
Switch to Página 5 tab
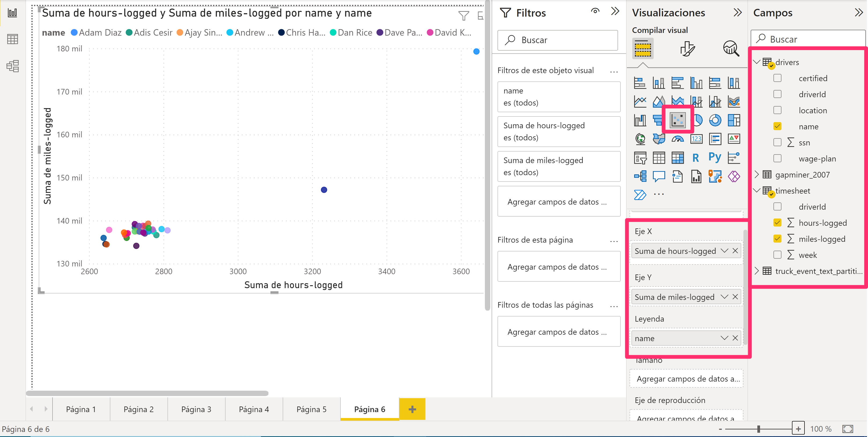point(310,409)
